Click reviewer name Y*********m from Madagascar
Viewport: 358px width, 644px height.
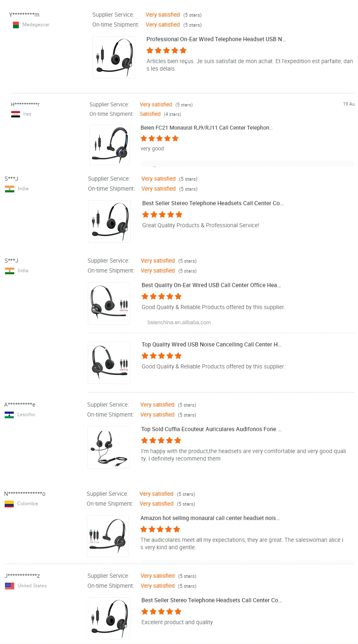(24, 14)
